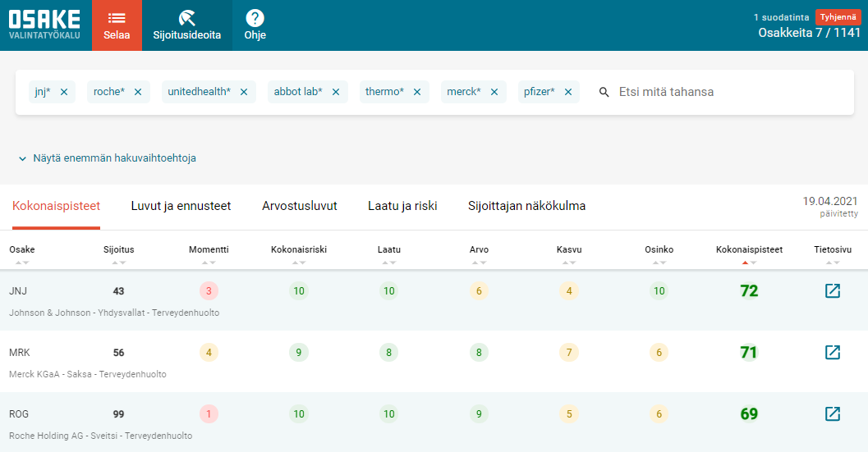This screenshot has height=452, width=868.
Task: Sort the table by Momentti
Action: 209,249
